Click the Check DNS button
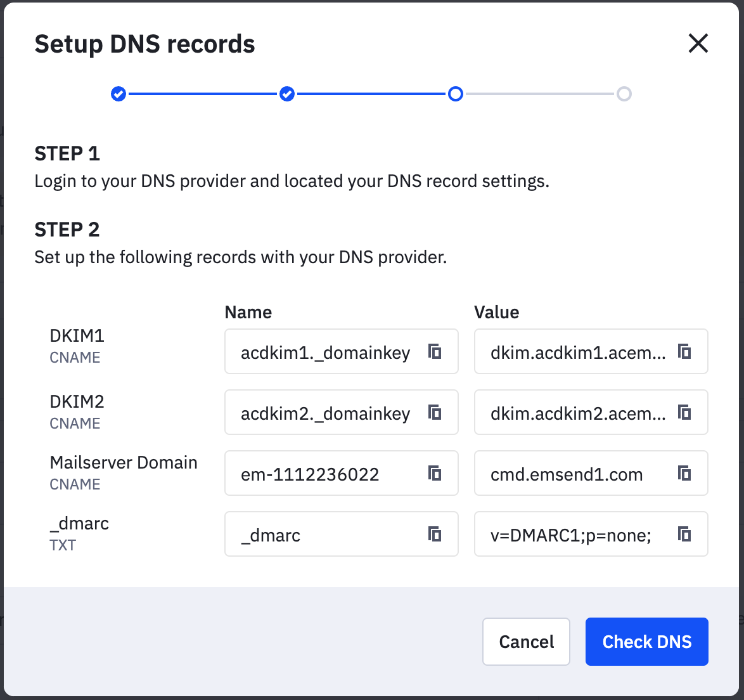Viewport: 744px width, 700px height. click(x=646, y=641)
